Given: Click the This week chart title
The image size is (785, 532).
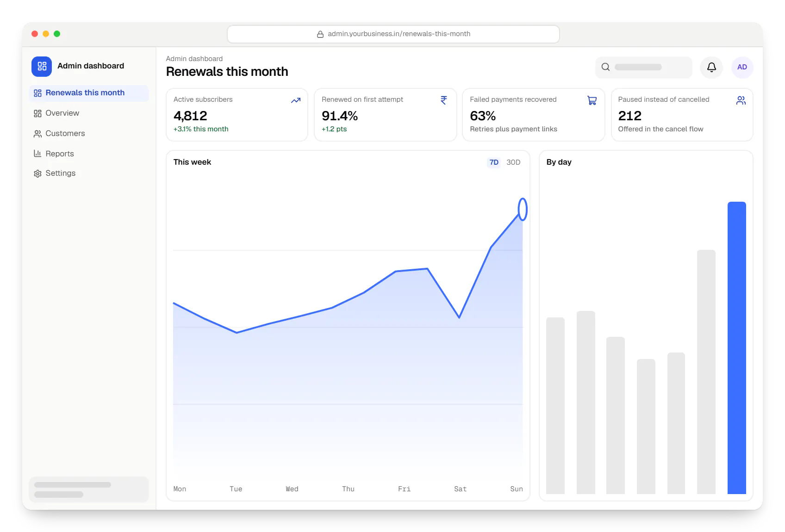Looking at the screenshot, I should tap(192, 162).
